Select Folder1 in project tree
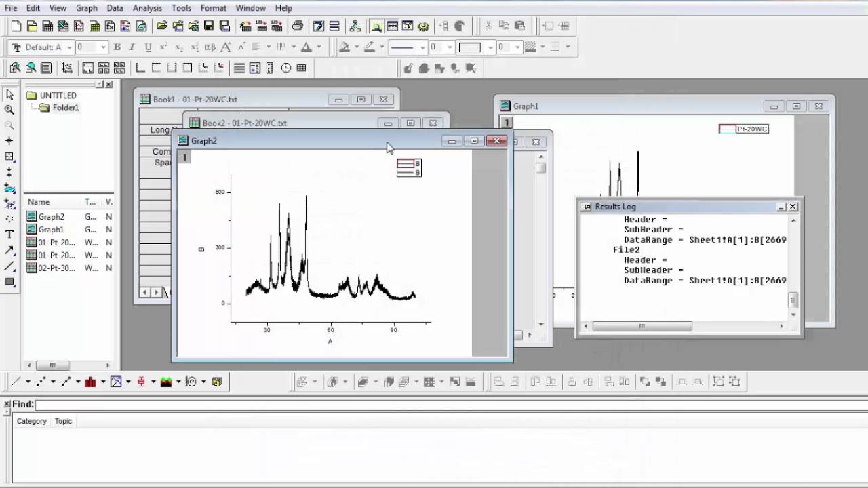 66,108
